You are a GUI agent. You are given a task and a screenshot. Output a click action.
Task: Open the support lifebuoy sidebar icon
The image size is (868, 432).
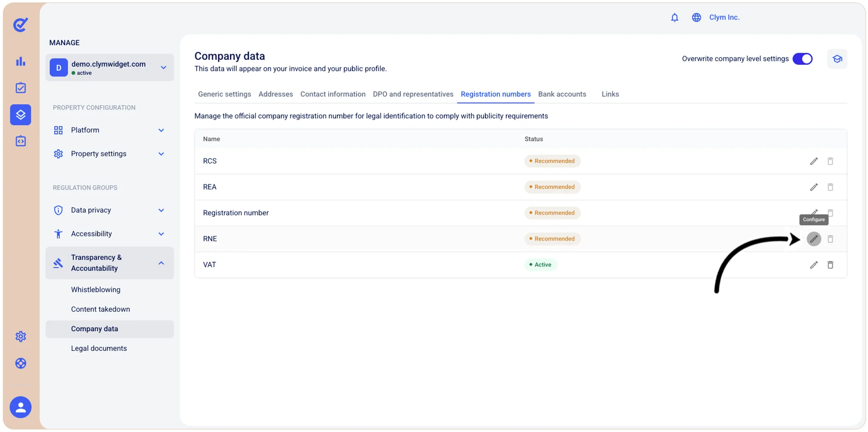tap(21, 363)
